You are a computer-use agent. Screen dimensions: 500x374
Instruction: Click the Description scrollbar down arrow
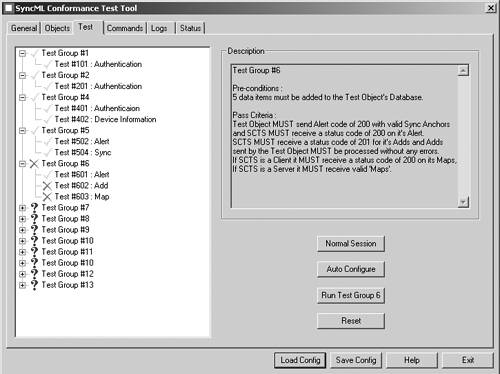(x=463, y=201)
